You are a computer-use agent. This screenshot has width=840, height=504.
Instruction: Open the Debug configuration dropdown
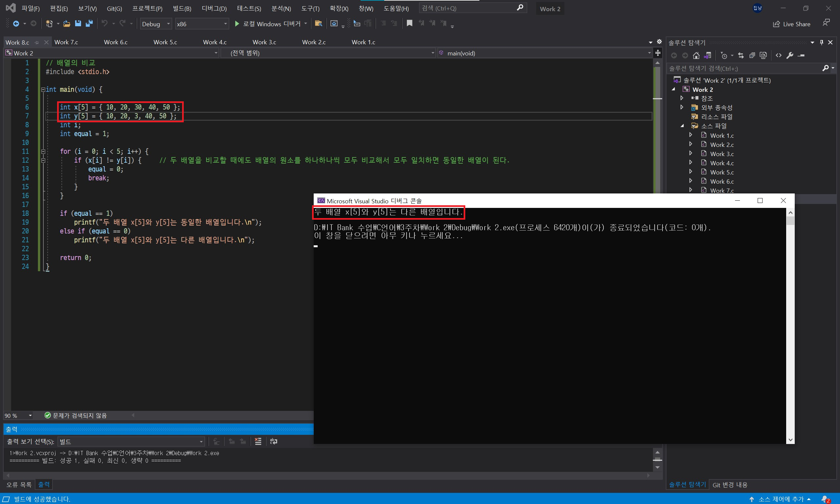(156, 24)
